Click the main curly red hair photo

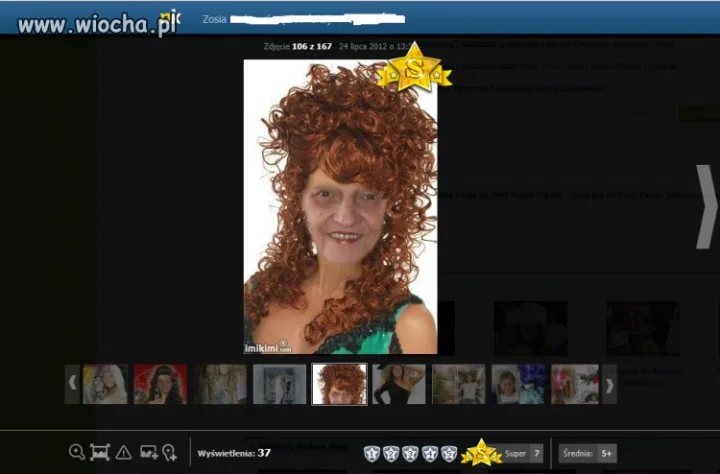[340, 207]
